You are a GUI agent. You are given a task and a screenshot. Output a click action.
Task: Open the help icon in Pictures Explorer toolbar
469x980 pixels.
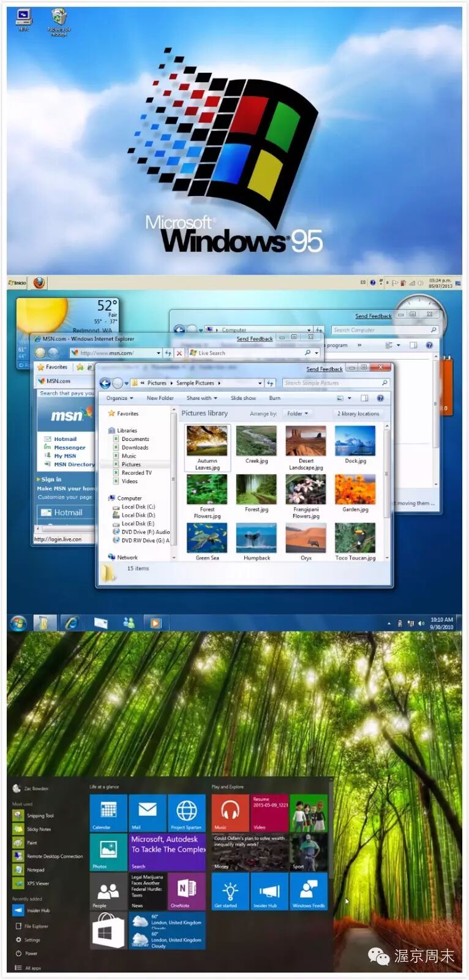pos(380,398)
